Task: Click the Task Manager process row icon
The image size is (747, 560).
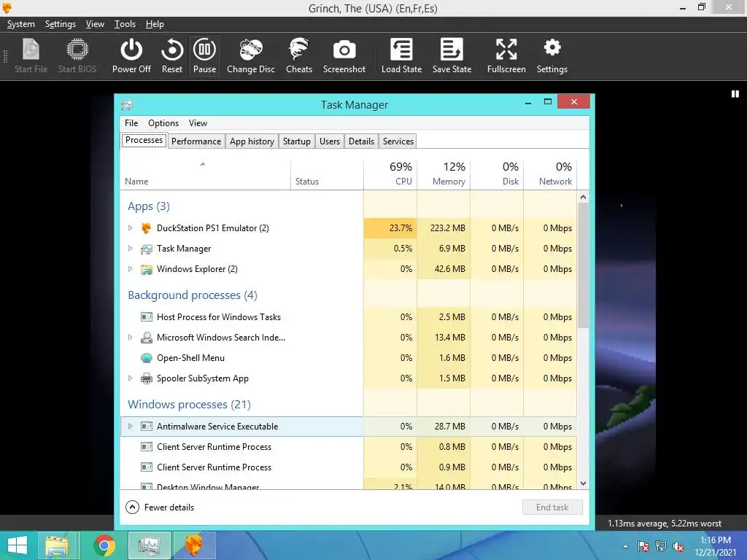Action: (146, 249)
